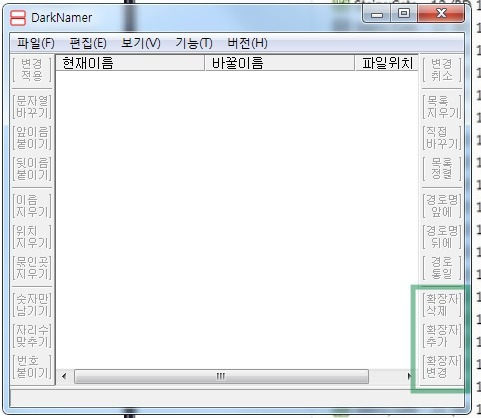This screenshot has height=418, width=481.
Task: Click the 경로 통일 button
Action: pos(442,268)
